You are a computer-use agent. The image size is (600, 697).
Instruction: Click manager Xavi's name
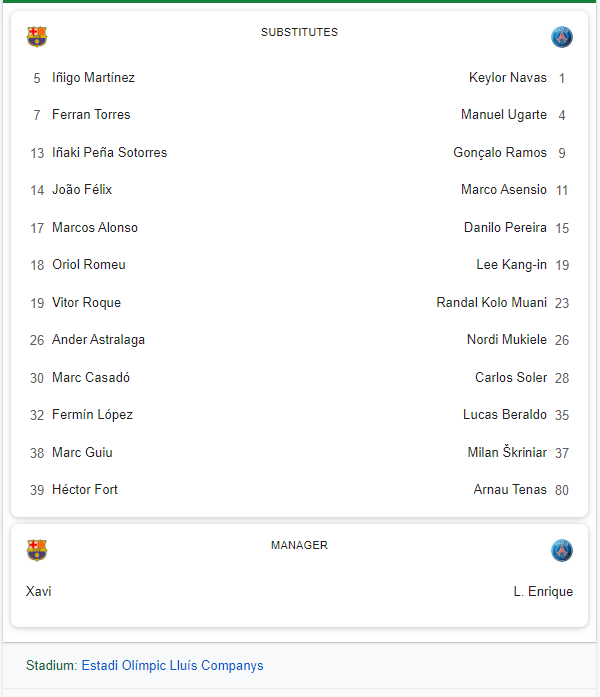click(39, 592)
